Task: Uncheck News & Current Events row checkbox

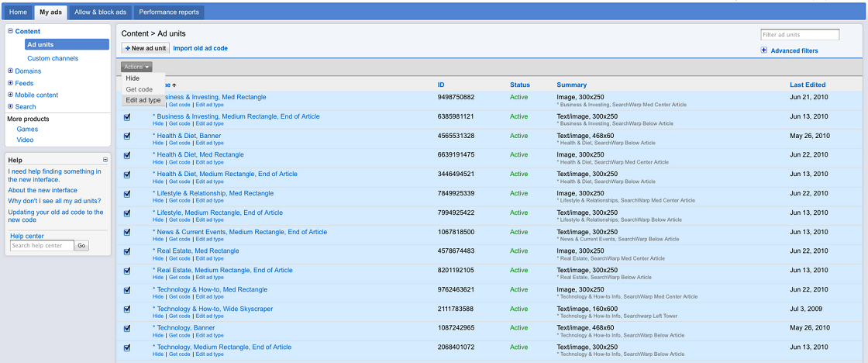Action: [127, 233]
